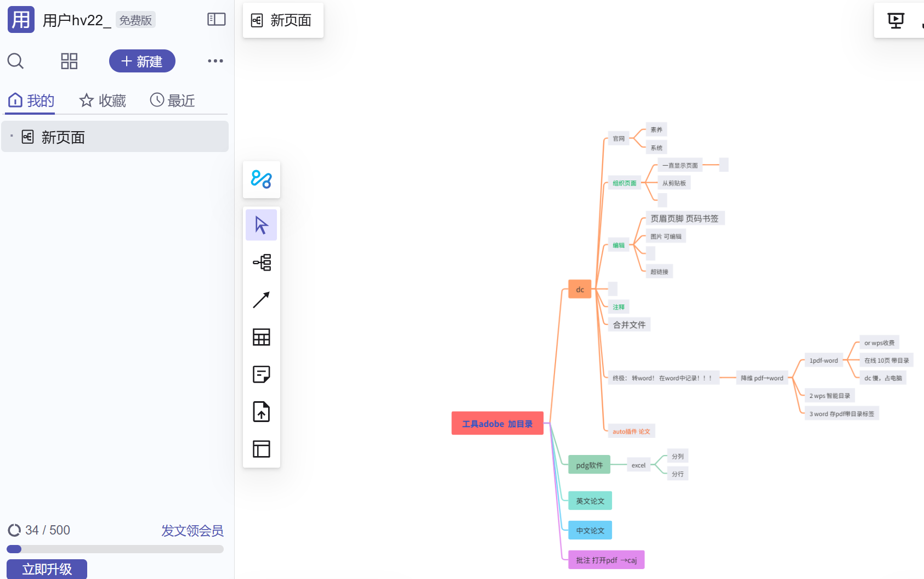This screenshot has width=924, height=579.
Task: Open the grid templates view icon
Action: point(69,61)
